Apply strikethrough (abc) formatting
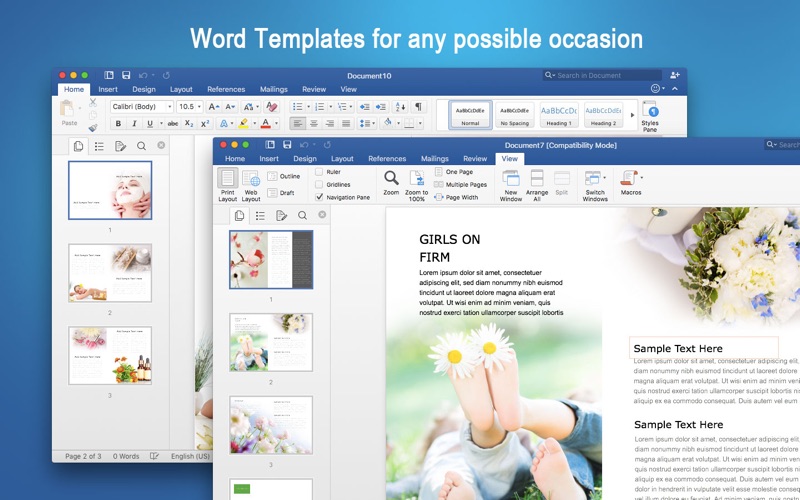The width and height of the screenshot is (800, 500). (173, 123)
